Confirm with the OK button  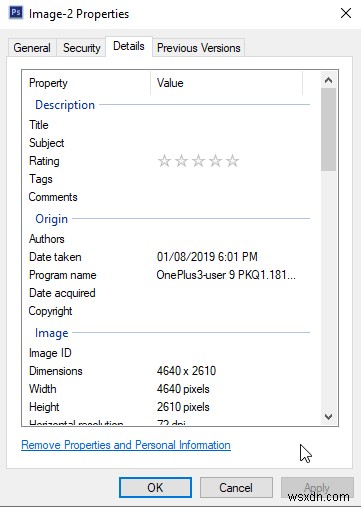(155, 488)
